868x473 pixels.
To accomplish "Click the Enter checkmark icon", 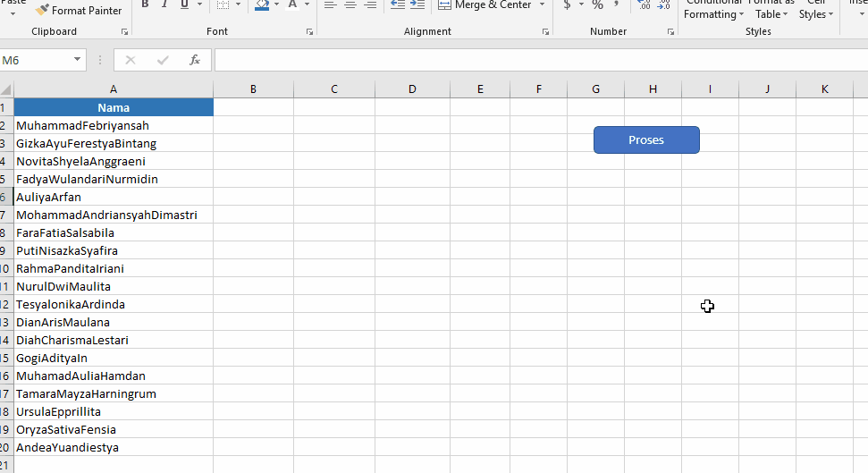I will click(163, 60).
